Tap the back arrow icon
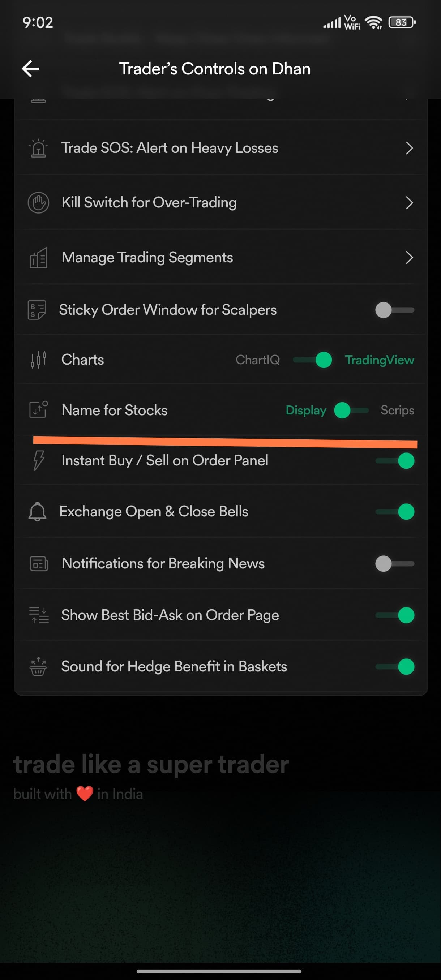The width and height of the screenshot is (441, 980). click(30, 69)
